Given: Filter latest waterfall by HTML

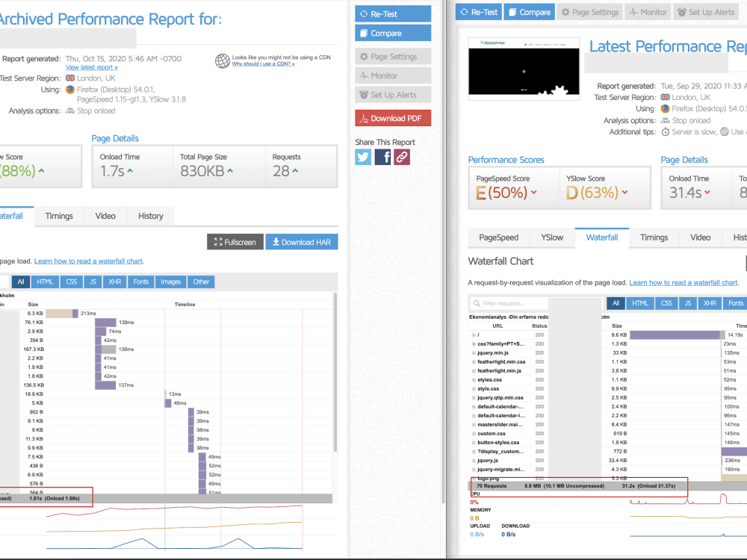Looking at the screenshot, I should (640, 303).
